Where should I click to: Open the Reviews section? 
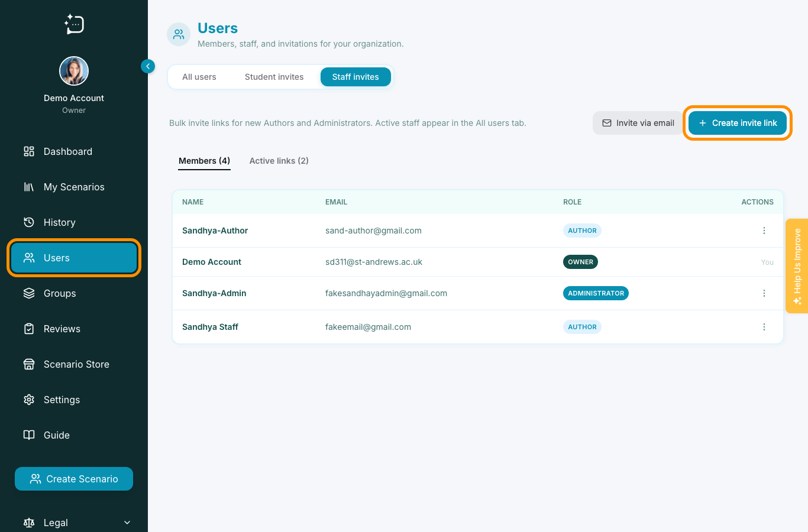point(74,329)
